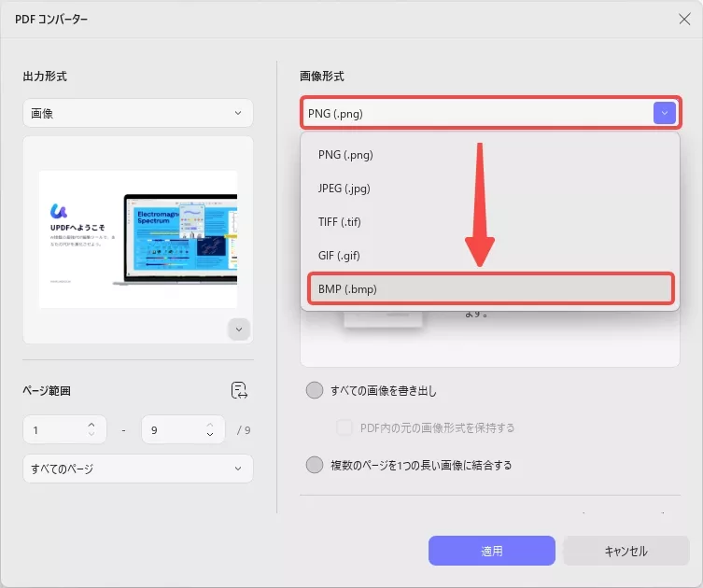Decrease the end page value
703x588 pixels.
tap(210, 434)
